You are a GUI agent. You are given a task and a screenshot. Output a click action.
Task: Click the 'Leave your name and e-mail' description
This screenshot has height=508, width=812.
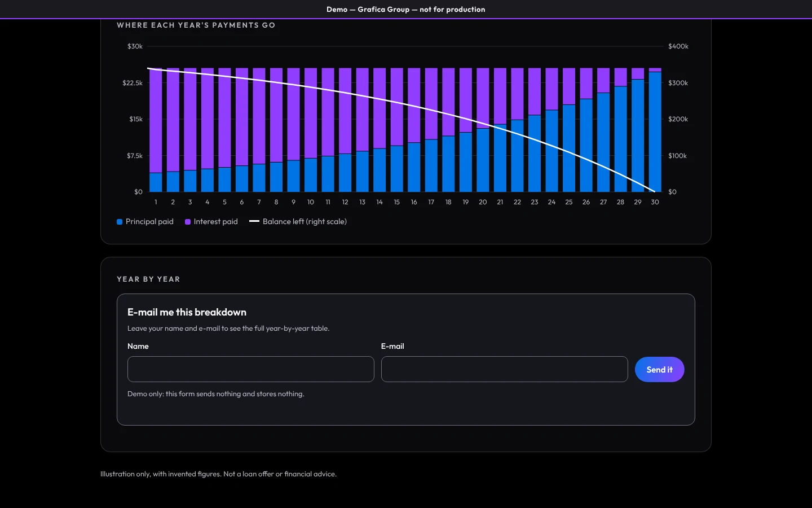pyautogui.click(x=228, y=329)
